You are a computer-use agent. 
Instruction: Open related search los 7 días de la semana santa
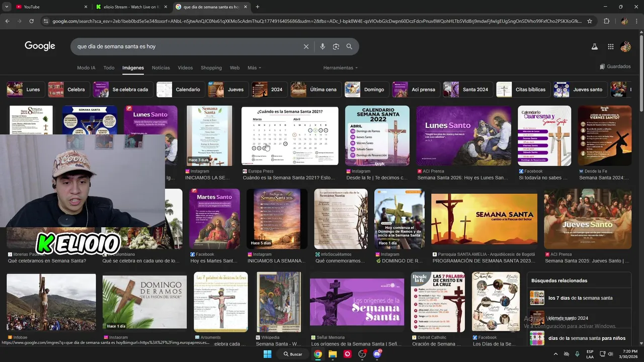579,298
